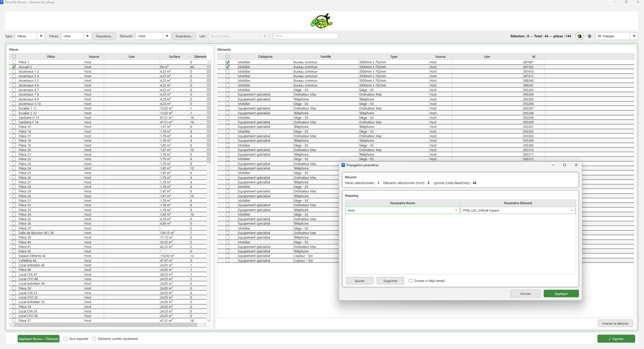Open the Type dropdown showing Pièces
The image size is (644, 349).
click(x=30, y=36)
